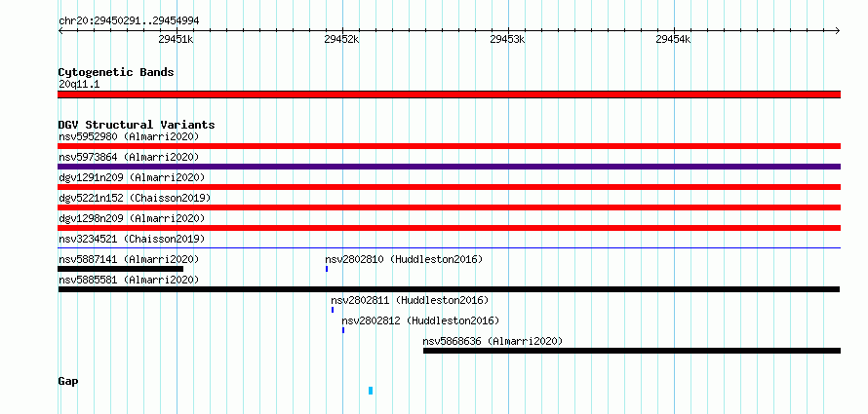Click the nsv5868636 (Almarri2020) label

493,341
